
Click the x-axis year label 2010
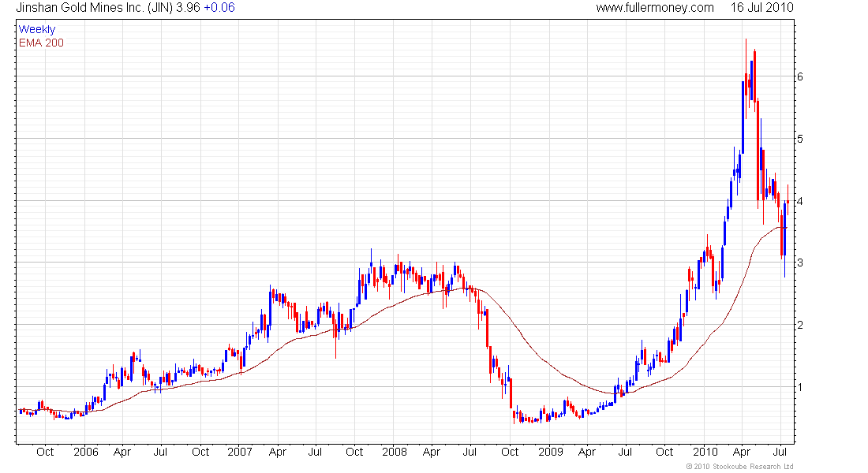[705, 452]
